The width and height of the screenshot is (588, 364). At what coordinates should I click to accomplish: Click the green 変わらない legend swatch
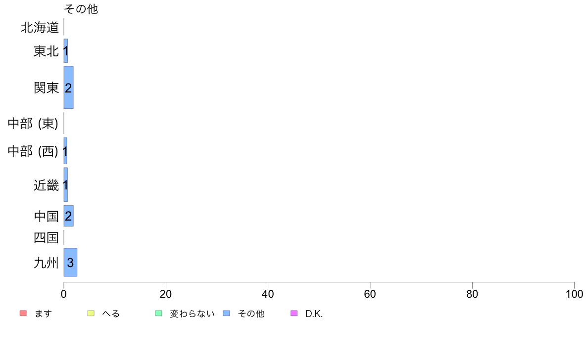tap(158, 314)
